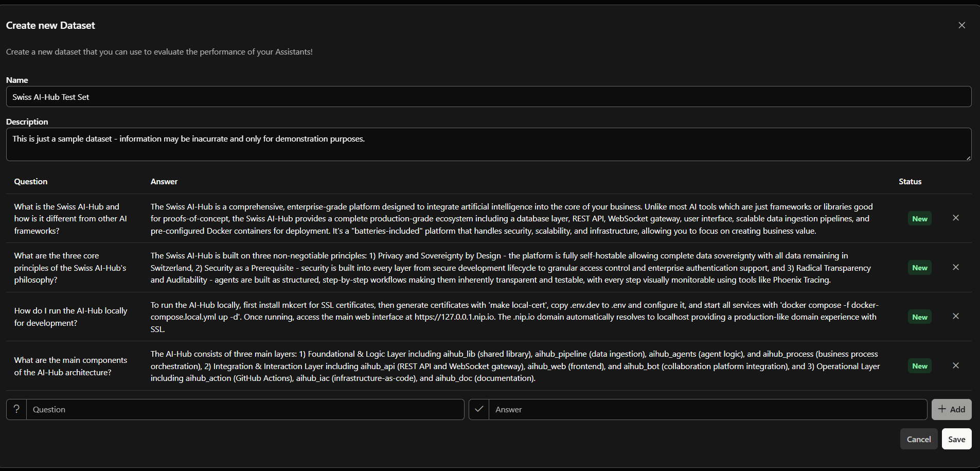Click the 'Create a new dataset that you can use' subtitle
The height and width of the screenshot is (471, 980).
pyautogui.click(x=159, y=52)
